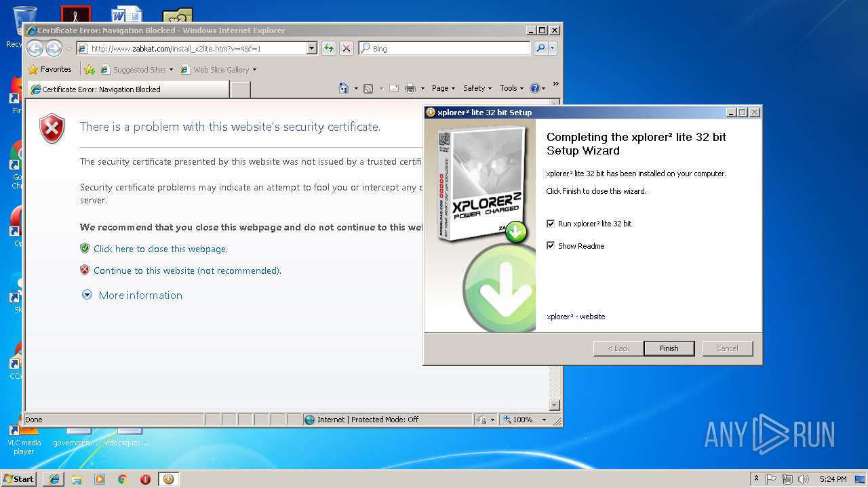This screenshot has height=488, width=868.
Task: Open the xplorer² - website link
Action: (576, 317)
